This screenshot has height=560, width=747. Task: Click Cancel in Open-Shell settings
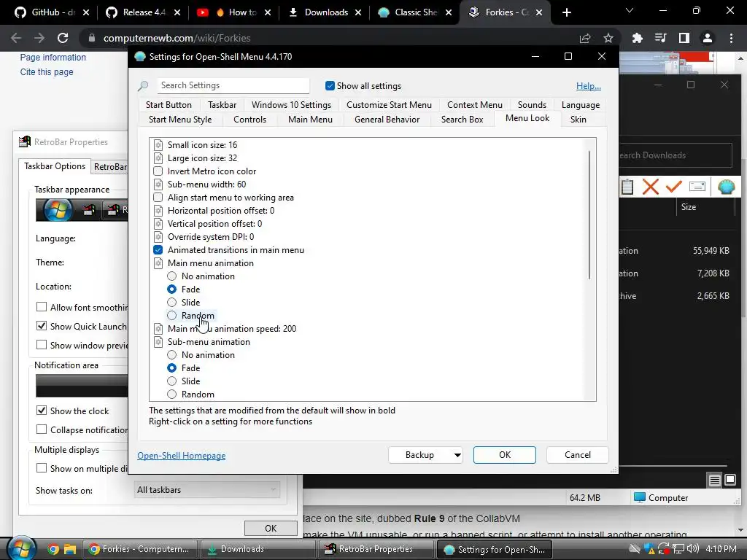[x=578, y=455]
